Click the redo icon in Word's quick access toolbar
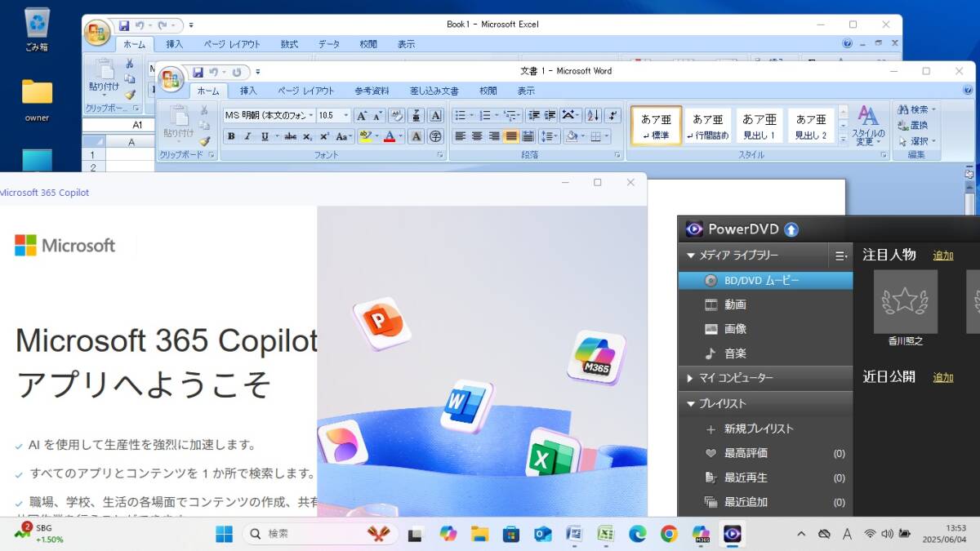The height and width of the screenshot is (551, 980). tap(236, 72)
